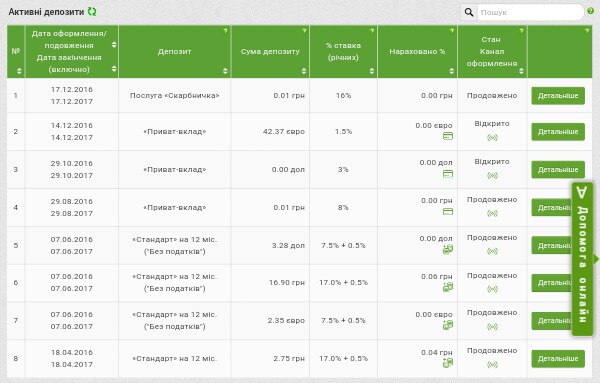Sort by Стан Канал оформлення column
The height and width of the screenshot is (383, 600).
(521, 71)
